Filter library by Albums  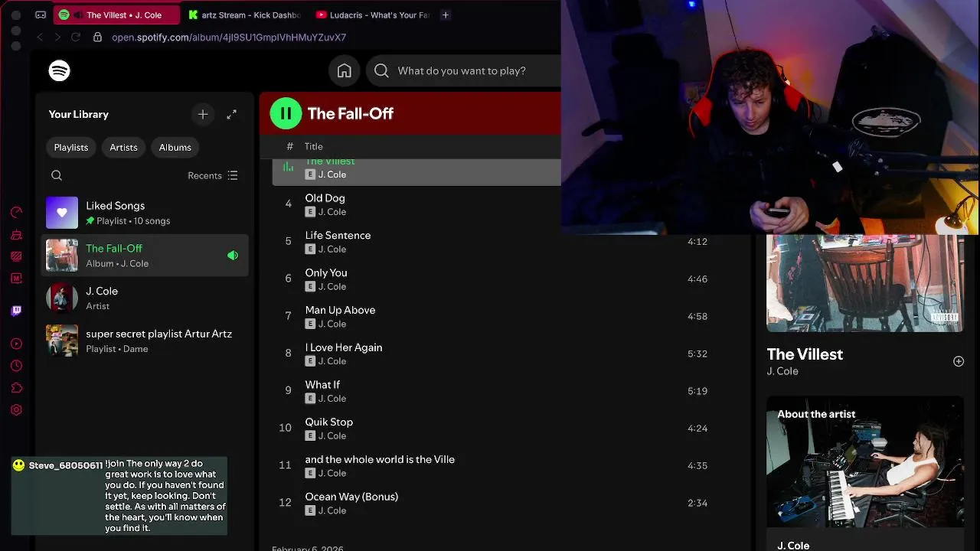(175, 147)
